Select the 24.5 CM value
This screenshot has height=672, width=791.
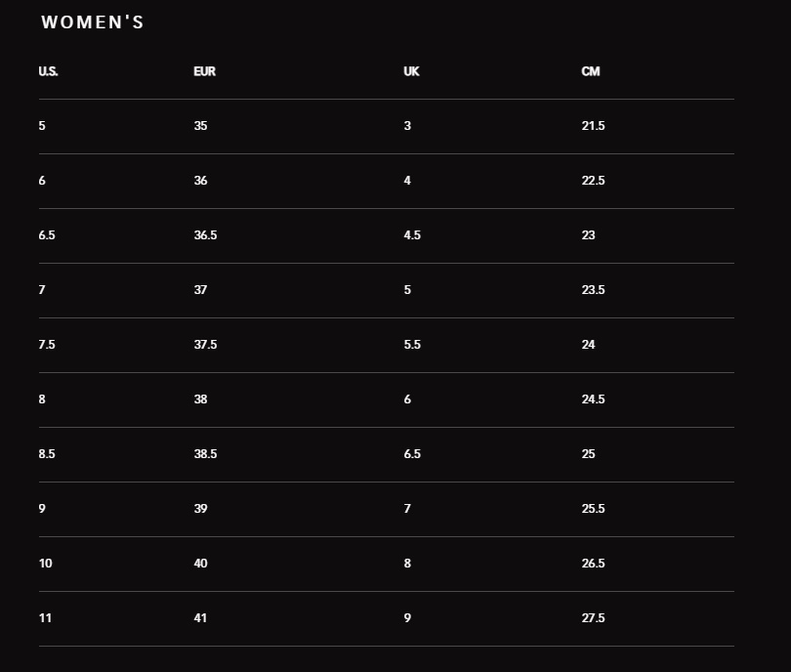tap(593, 399)
